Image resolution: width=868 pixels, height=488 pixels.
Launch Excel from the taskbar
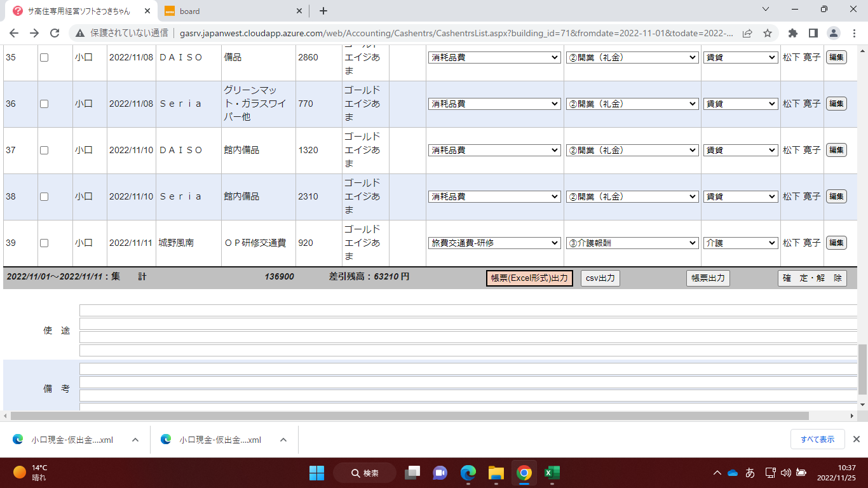[552, 473]
